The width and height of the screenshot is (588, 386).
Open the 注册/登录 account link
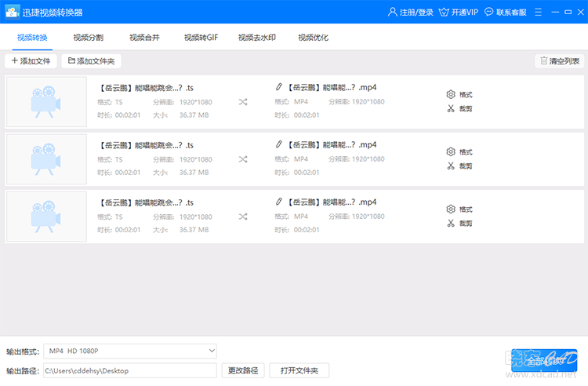point(410,12)
